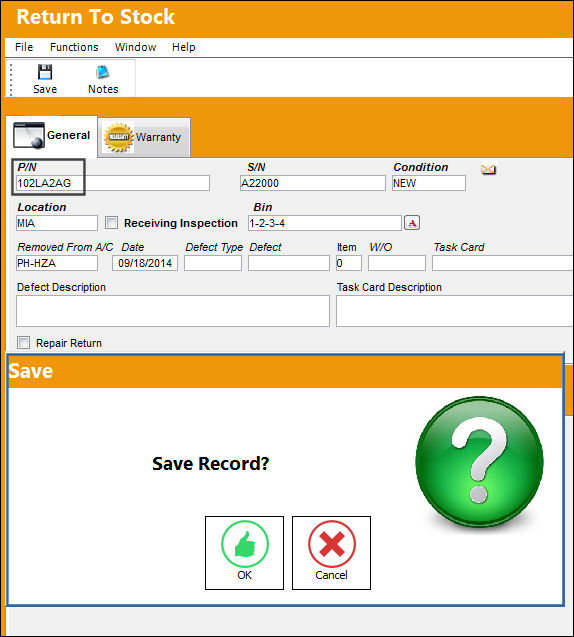Open the Window menu
574x637 pixels.
coord(135,47)
